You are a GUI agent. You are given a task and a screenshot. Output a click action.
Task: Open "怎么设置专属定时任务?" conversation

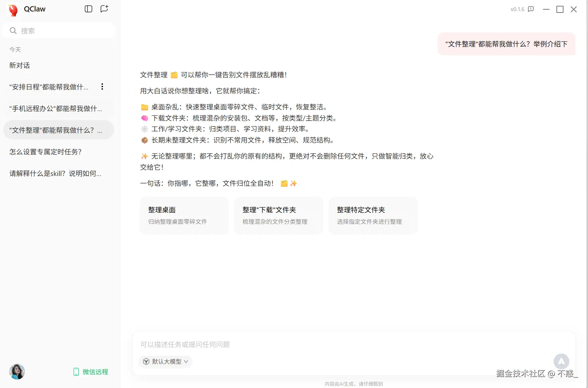pyautogui.click(x=59, y=152)
